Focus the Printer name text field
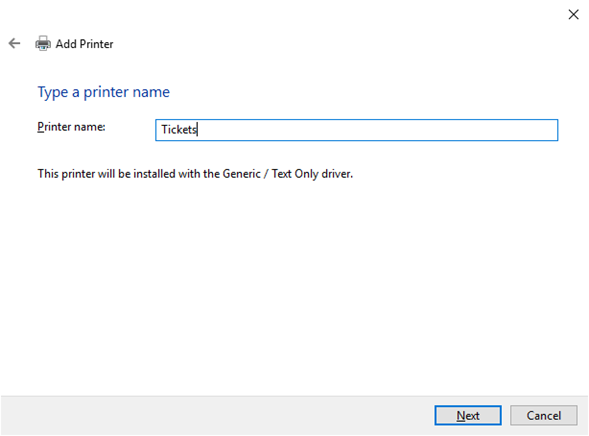 [356, 130]
